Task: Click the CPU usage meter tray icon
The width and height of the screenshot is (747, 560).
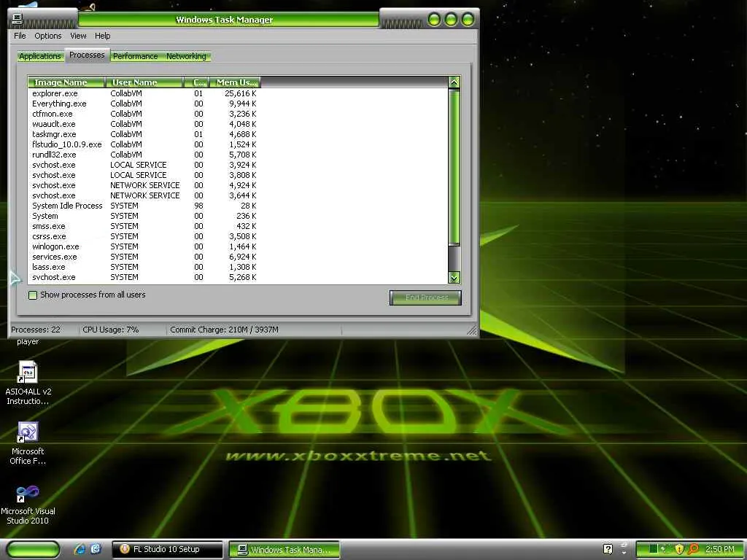Action: [x=654, y=549]
